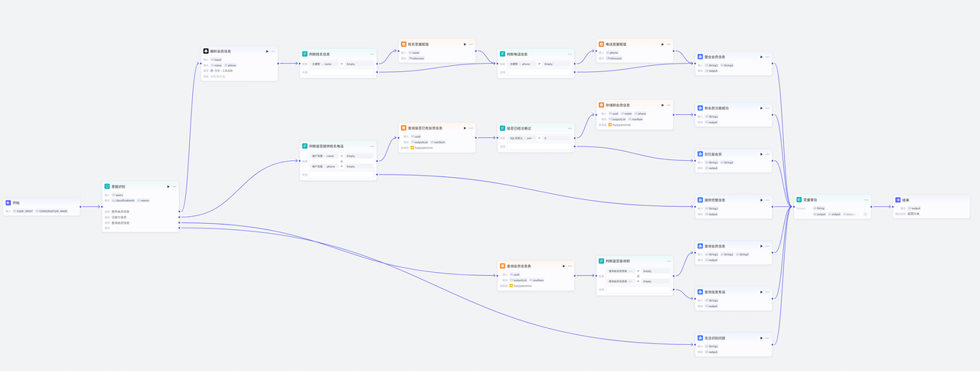Click play icon on 存储新会员信息 node

661,104
